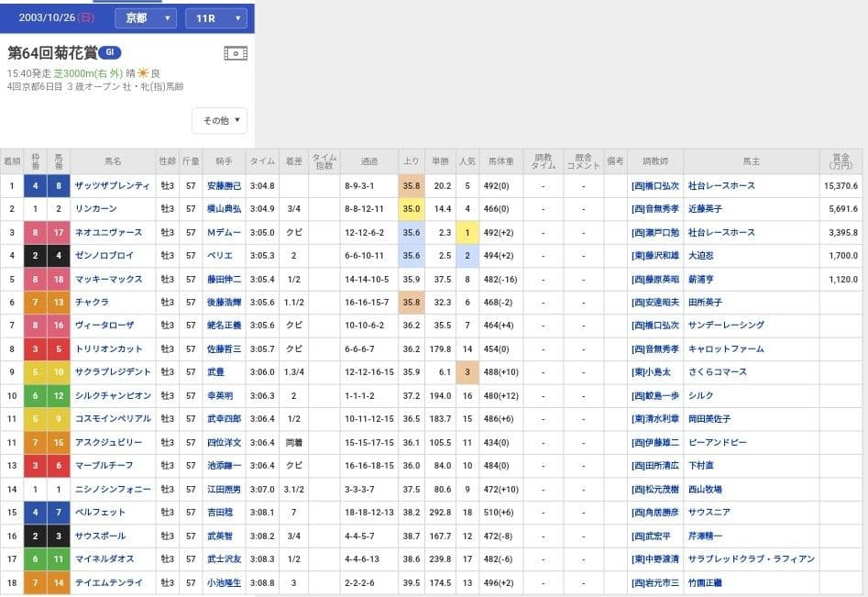This screenshot has width=868, height=597.
Task: Click the yellow-highlighted 35.0 上り cell
Action: coord(412,209)
